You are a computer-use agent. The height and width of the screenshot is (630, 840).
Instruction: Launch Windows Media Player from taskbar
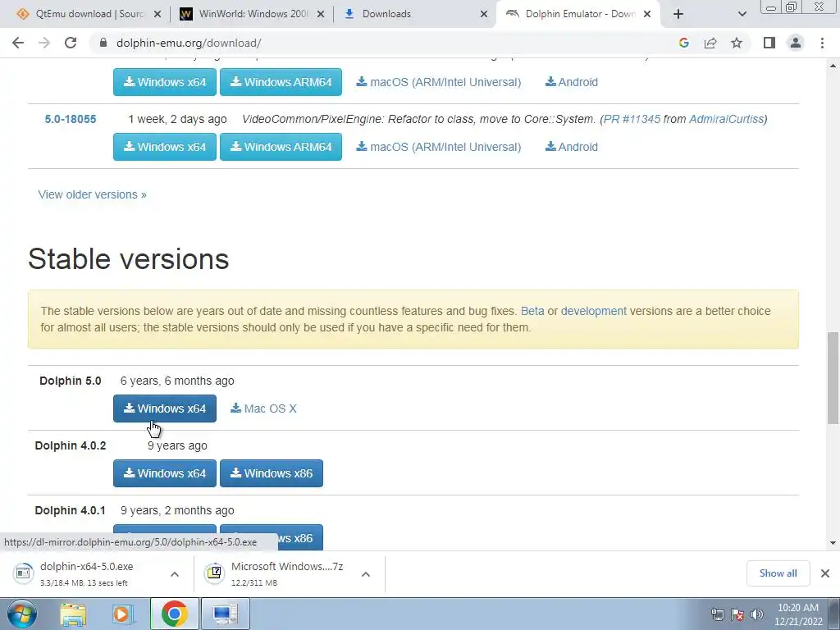pos(122,614)
